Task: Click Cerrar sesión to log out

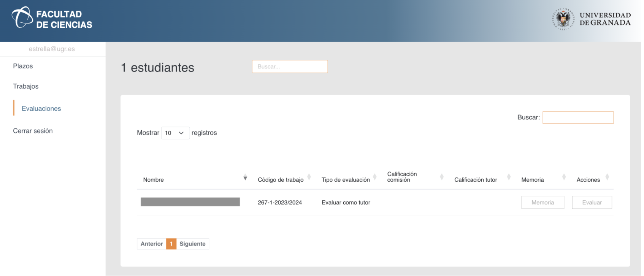Action: [x=33, y=131]
